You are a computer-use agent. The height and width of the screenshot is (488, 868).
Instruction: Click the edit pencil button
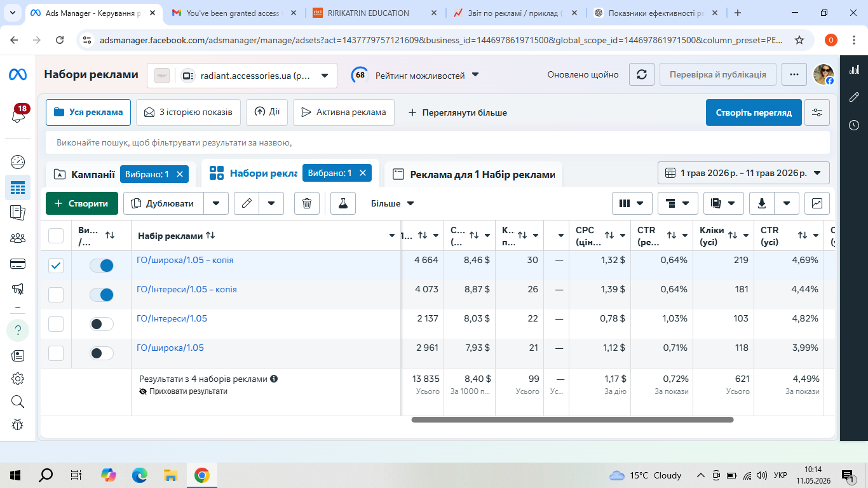pyautogui.click(x=247, y=203)
